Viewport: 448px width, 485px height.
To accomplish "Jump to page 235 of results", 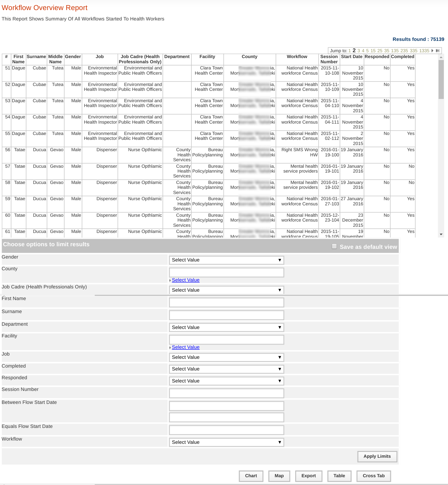I will 404,51.
